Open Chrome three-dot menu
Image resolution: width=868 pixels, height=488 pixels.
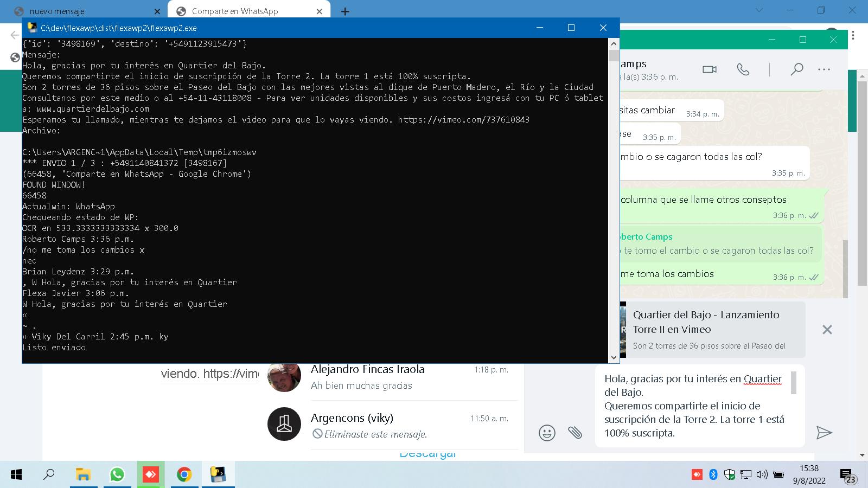click(x=854, y=36)
